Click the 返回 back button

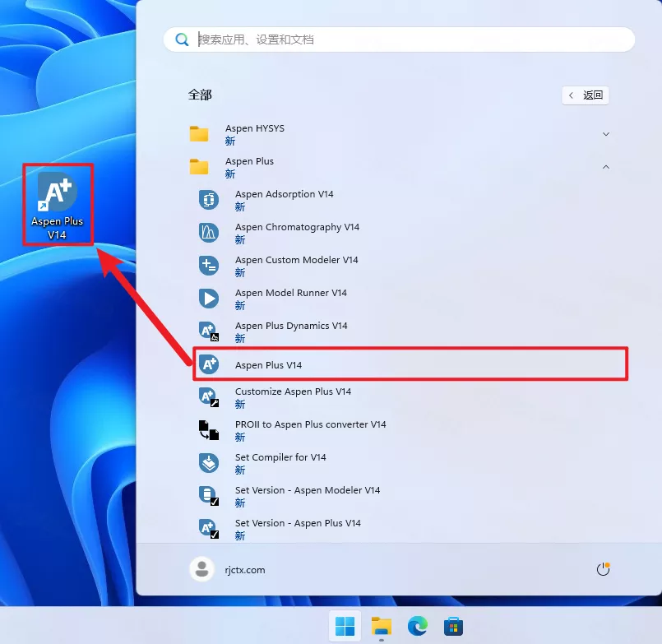click(x=586, y=95)
